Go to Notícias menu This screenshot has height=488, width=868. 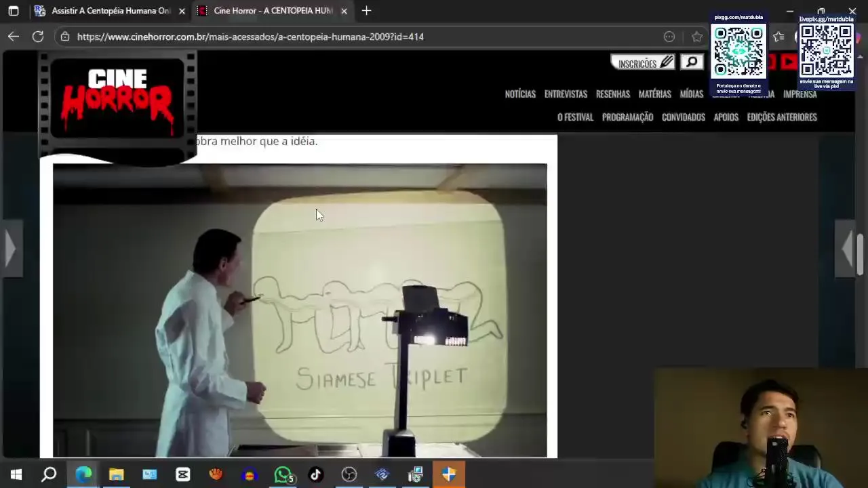coord(520,94)
